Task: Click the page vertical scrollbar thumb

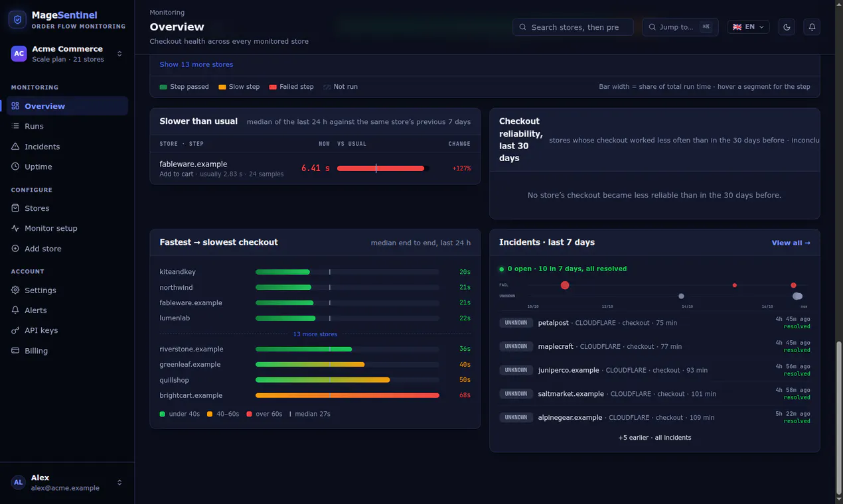Action: [x=839, y=418]
